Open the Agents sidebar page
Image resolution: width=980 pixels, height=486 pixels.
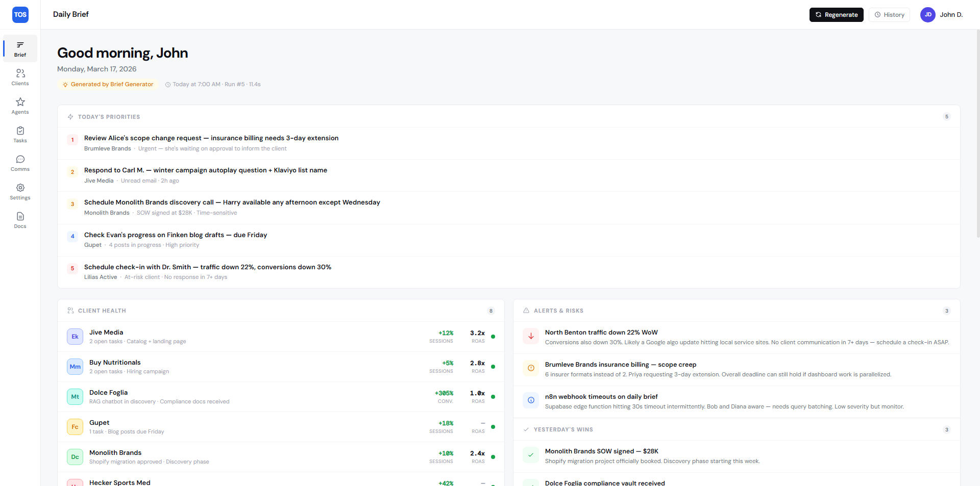(20, 106)
